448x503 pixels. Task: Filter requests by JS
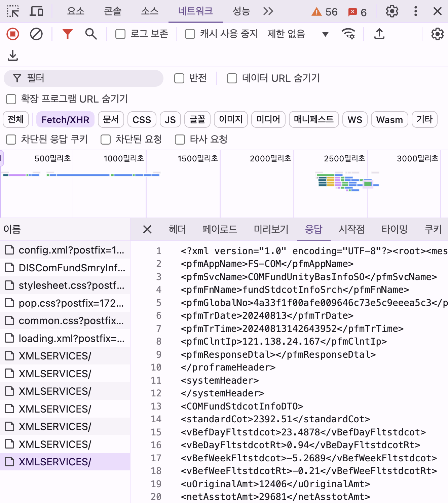pyautogui.click(x=171, y=119)
